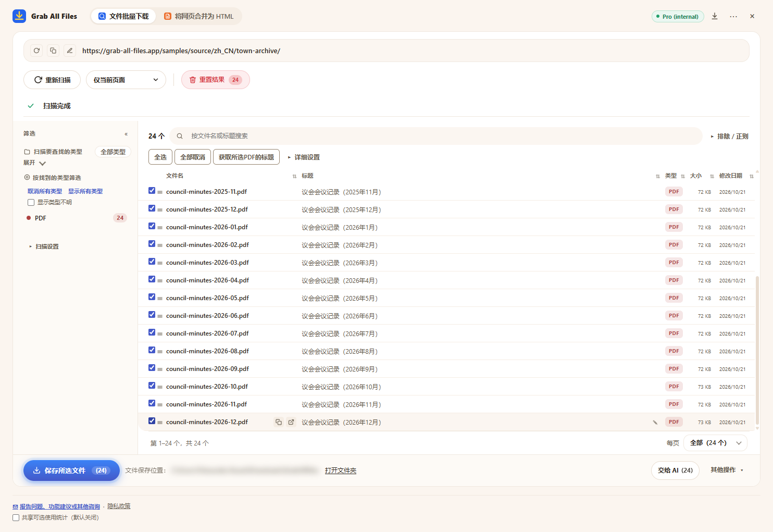Copy link icon for council-minutes-2026-12.pdf
Viewport: 773px width, 532px height.
pyautogui.click(x=279, y=422)
